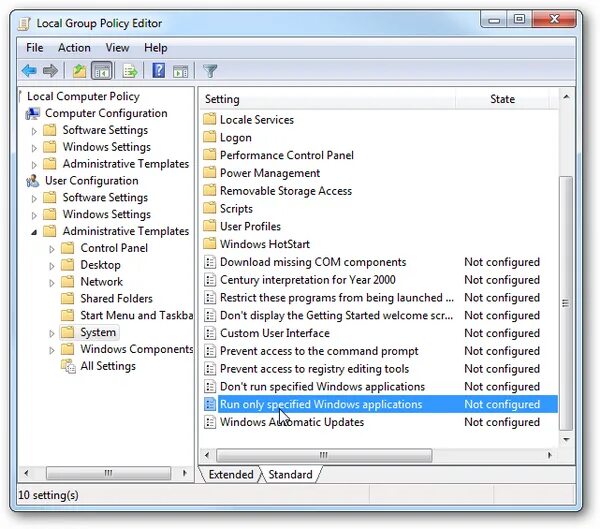Sort by the Setting column header
This screenshot has width=600, height=529.
tap(327, 99)
